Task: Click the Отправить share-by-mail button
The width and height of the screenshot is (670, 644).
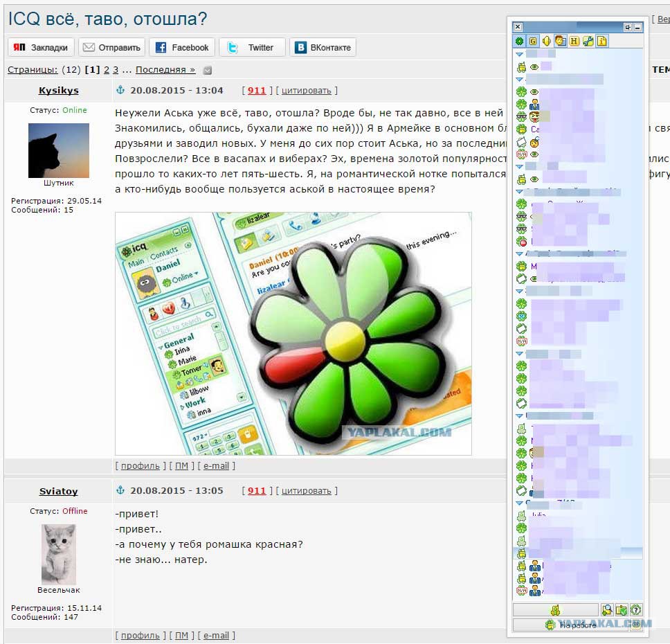Action: pos(111,48)
